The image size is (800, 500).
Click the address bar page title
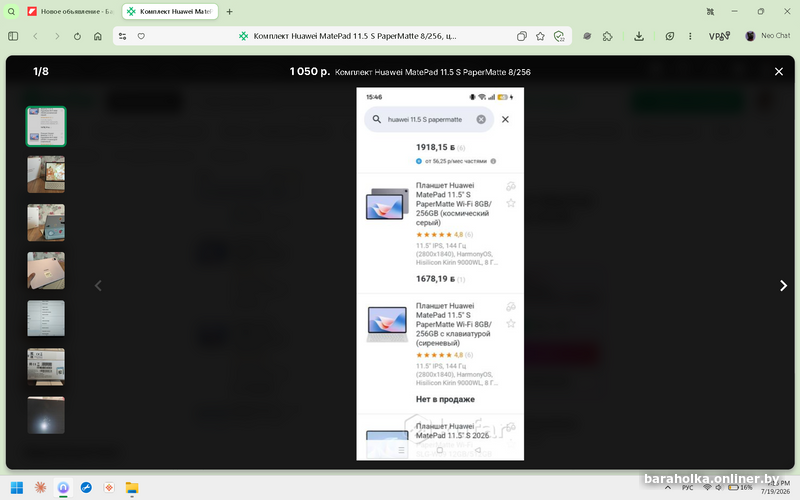tap(355, 36)
